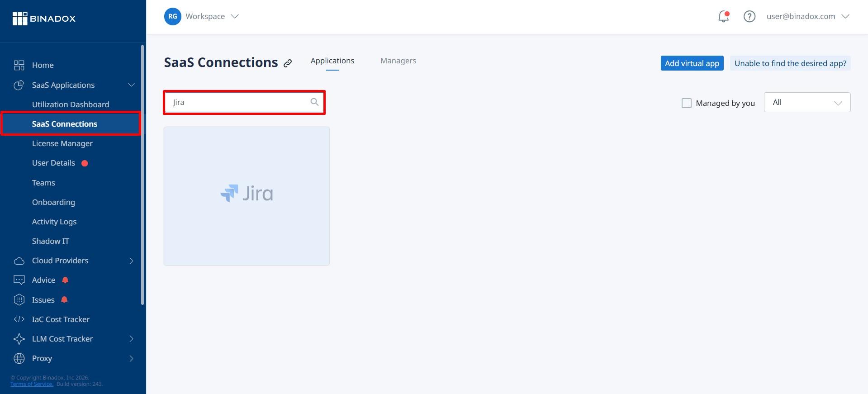Click the IaC Cost Tracker code icon
Viewport: 868px width, 394px height.
pyautogui.click(x=19, y=319)
